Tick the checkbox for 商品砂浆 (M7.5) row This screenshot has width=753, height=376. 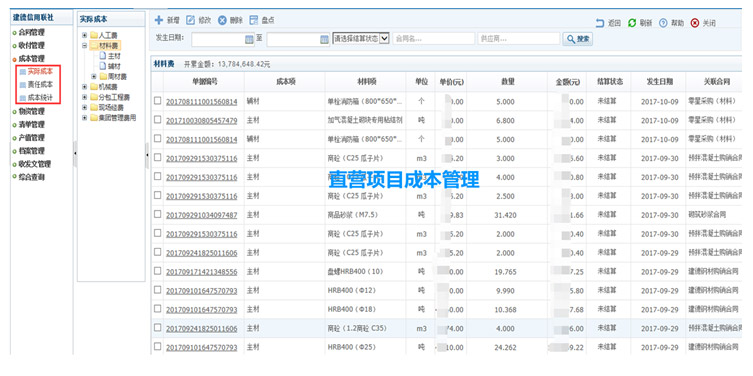point(158,214)
